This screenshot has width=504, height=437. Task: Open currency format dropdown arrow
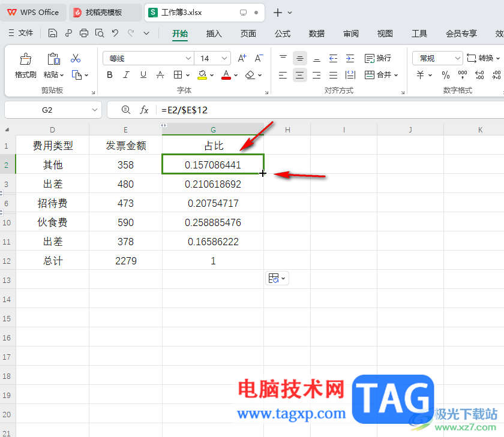[430, 75]
